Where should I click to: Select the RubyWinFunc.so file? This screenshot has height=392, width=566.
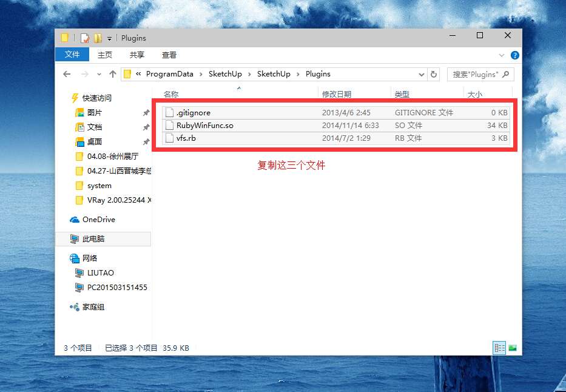204,126
